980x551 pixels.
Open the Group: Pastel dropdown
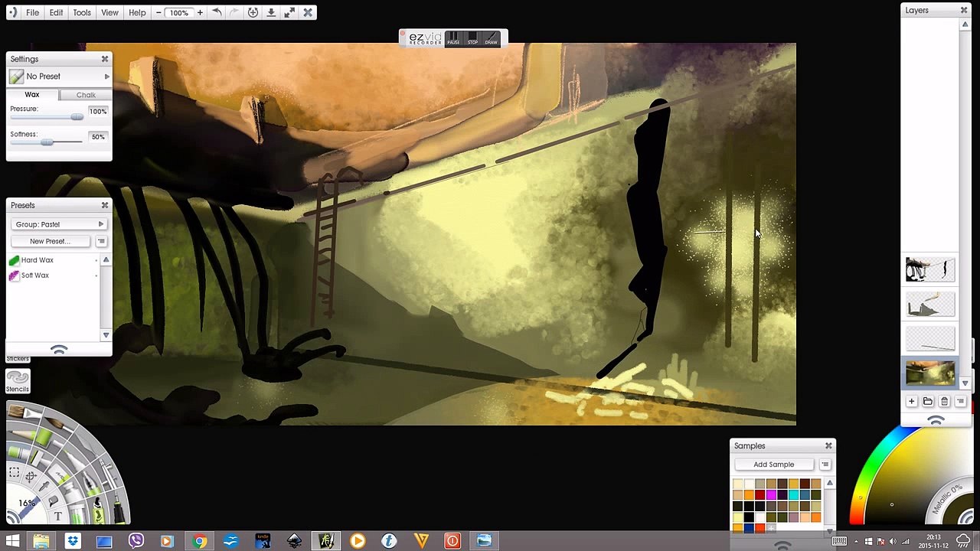coord(59,224)
